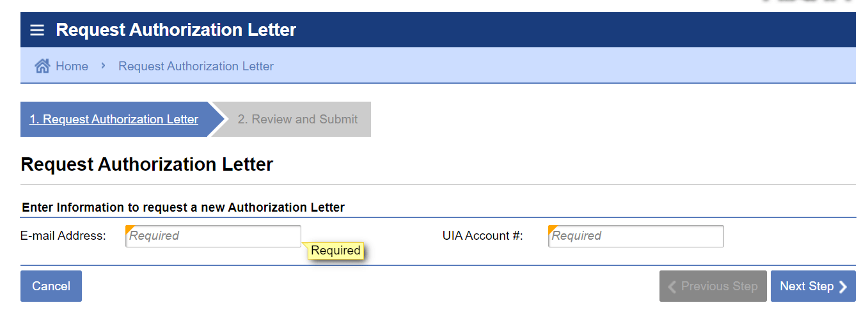Focus the E-mail Address input field
The height and width of the screenshot is (312, 868).
pyautogui.click(x=213, y=236)
